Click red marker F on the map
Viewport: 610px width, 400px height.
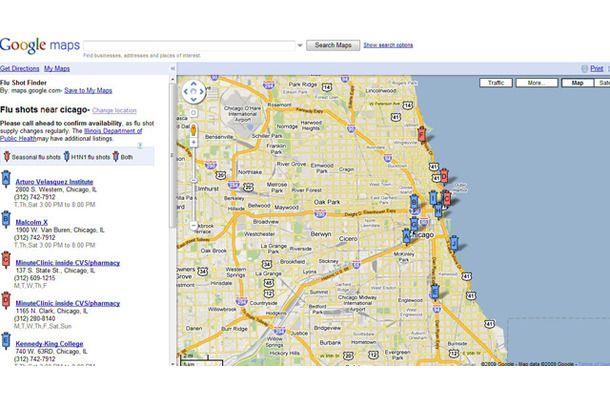(421, 135)
